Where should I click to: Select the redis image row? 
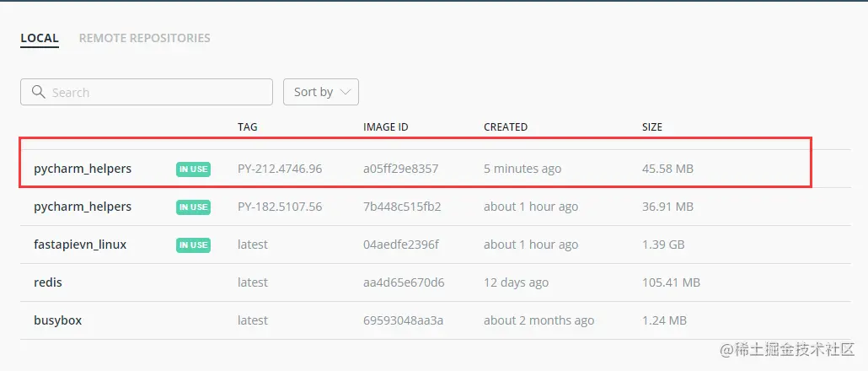[x=435, y=282]
